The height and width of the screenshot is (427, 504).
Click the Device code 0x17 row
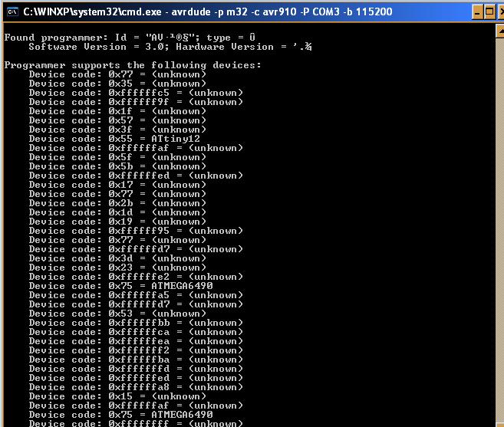[117, 185]
